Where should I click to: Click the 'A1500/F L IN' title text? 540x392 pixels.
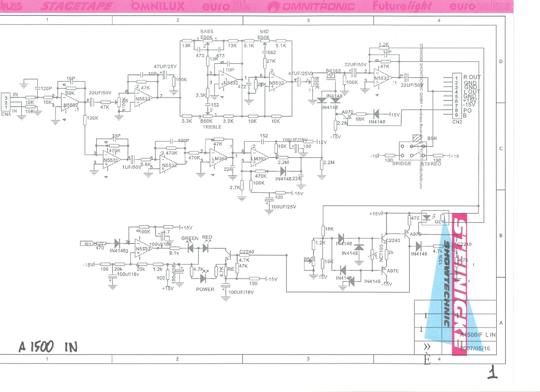pyautogui.click(x=478, y=335)
